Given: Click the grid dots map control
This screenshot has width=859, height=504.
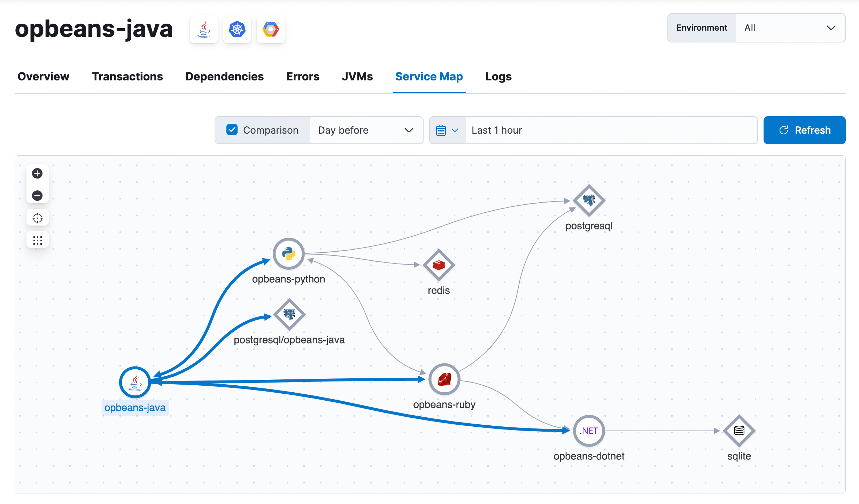Looking at the screenshot, I should (x=37, y=240).
